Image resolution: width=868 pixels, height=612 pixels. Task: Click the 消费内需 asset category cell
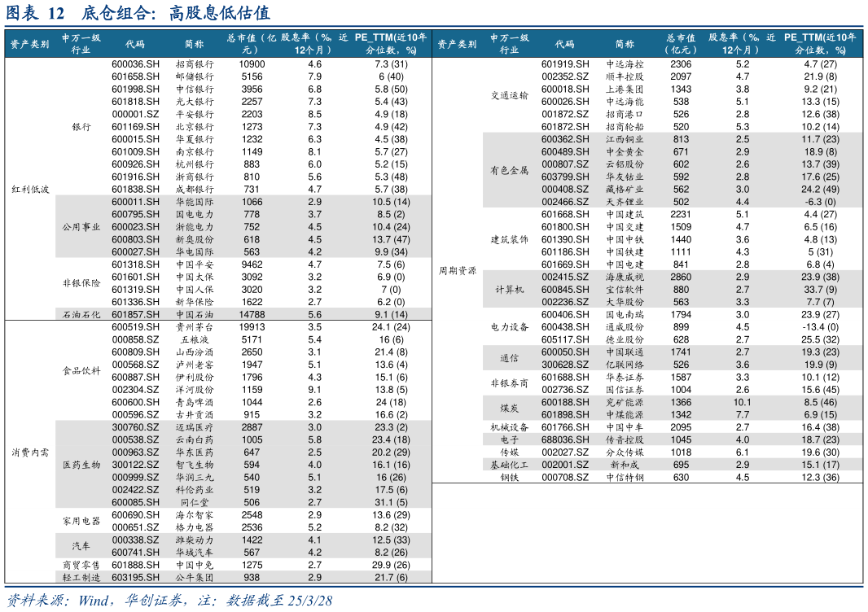pyautogui.click(x=30, y=452)
